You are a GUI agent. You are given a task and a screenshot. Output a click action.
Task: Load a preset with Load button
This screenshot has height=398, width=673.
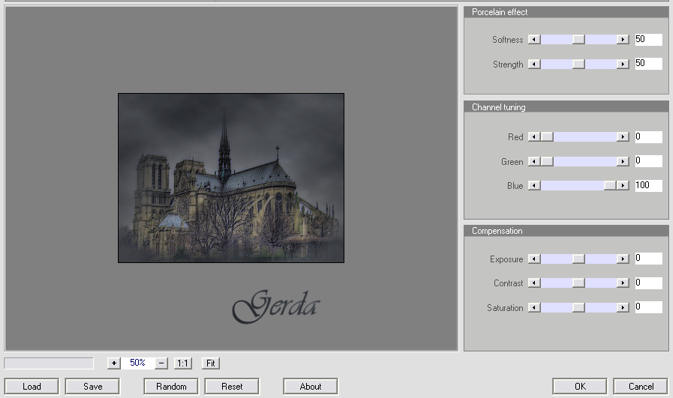coord(31,386)
